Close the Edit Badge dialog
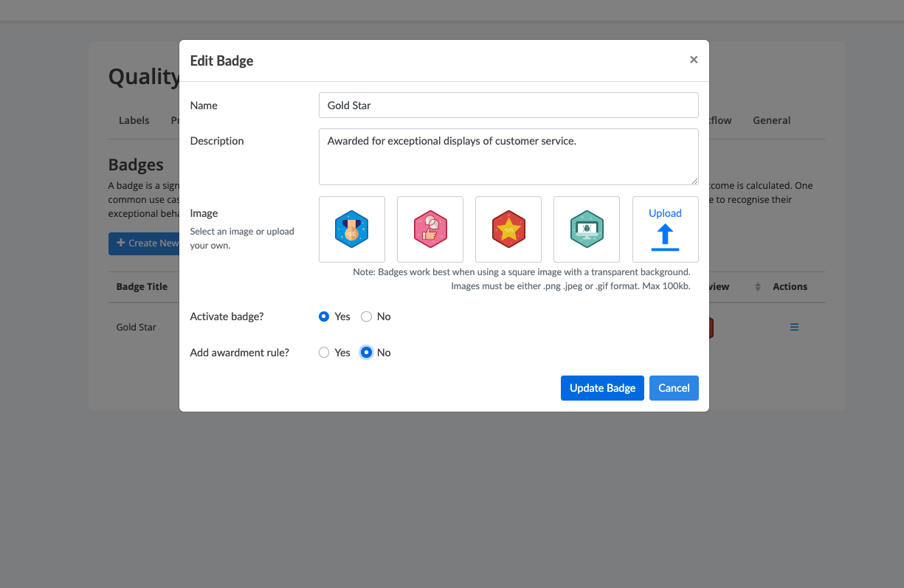This screenshot has width=904, height=588. pos(694,60)
